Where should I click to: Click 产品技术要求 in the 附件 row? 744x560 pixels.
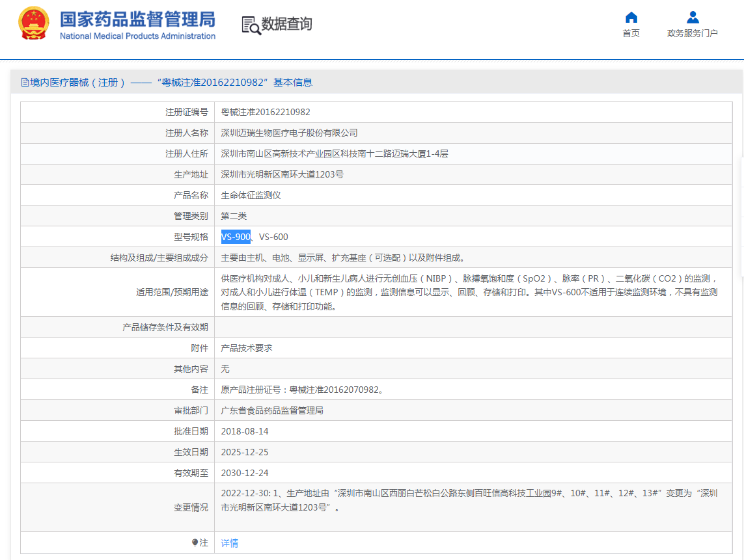click(247, 348)
